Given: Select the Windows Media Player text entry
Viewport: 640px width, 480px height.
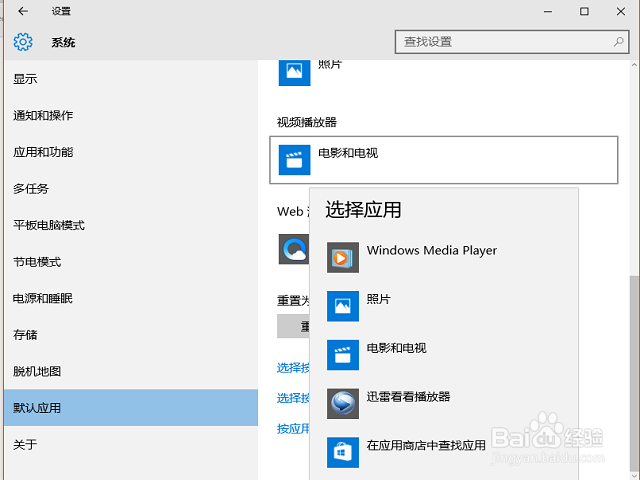Looking at the screenshot, I should pos(431,250).
